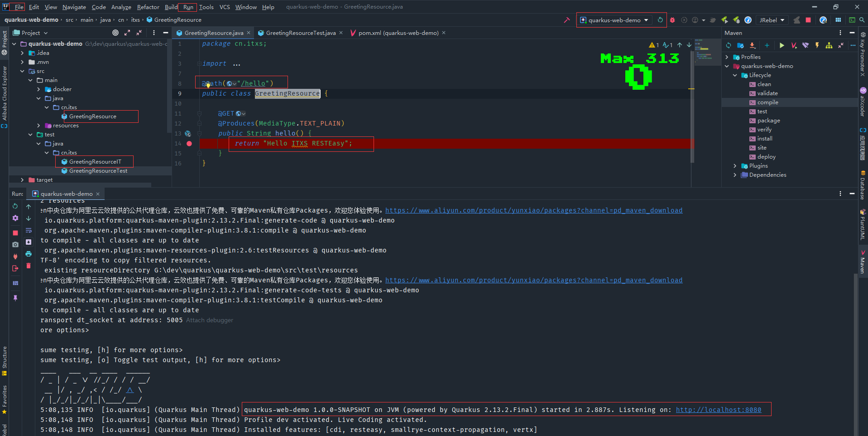This screenshot has width=868, height=436.
Task: Stop process in Run tool window
Action: tap(15, 233)
